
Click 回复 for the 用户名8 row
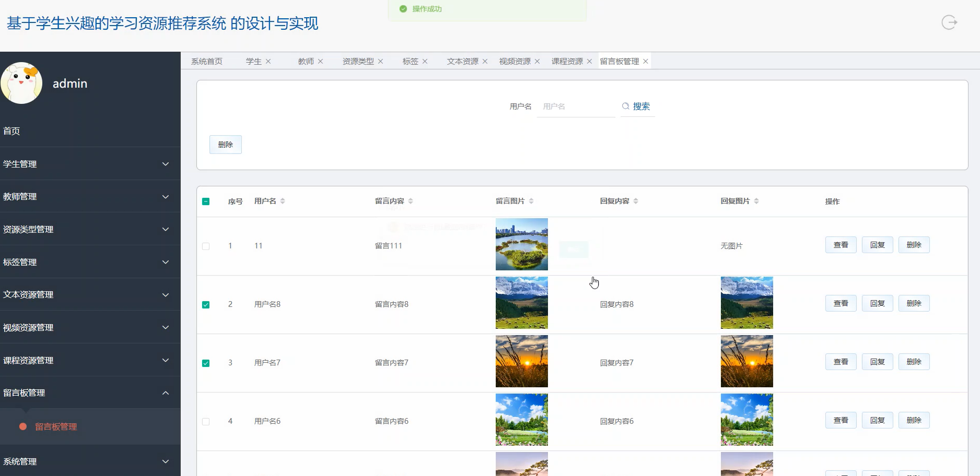tap(878, 303)
